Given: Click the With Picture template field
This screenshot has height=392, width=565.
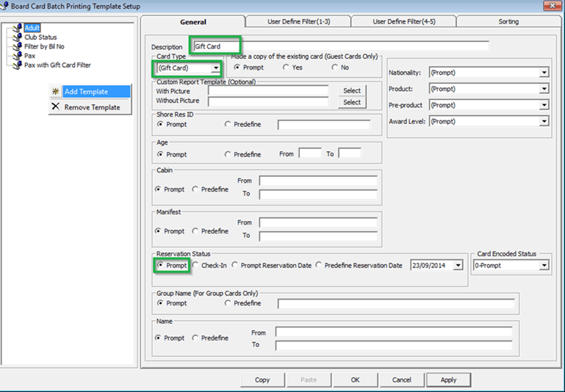Looking at the screenshot, I should (x=268, y=91).
